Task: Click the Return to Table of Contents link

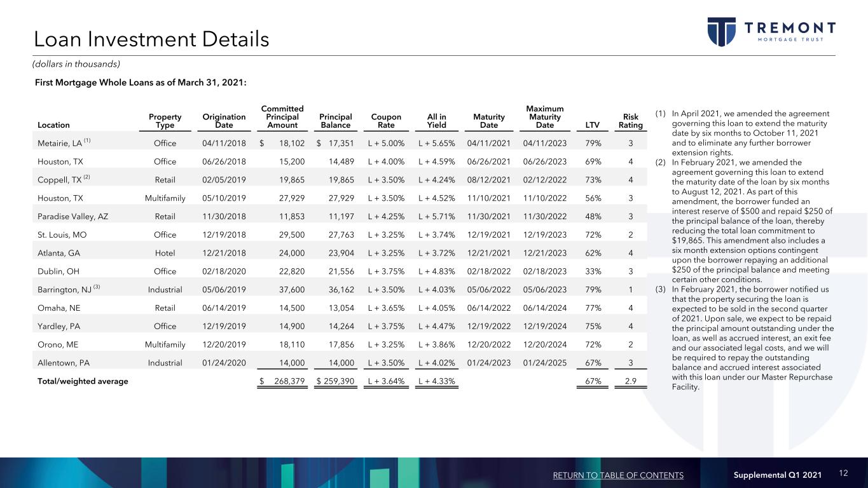Action: (x=617, y=475)
